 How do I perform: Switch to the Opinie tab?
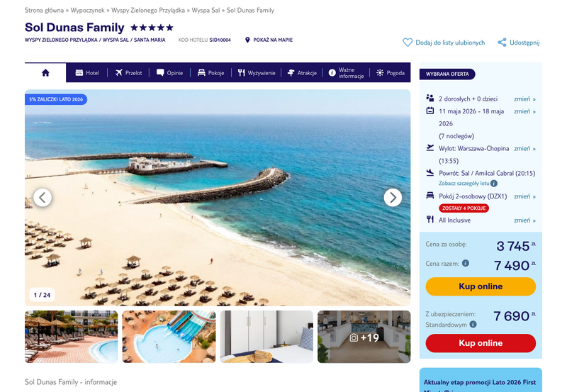tap(169, 73)
